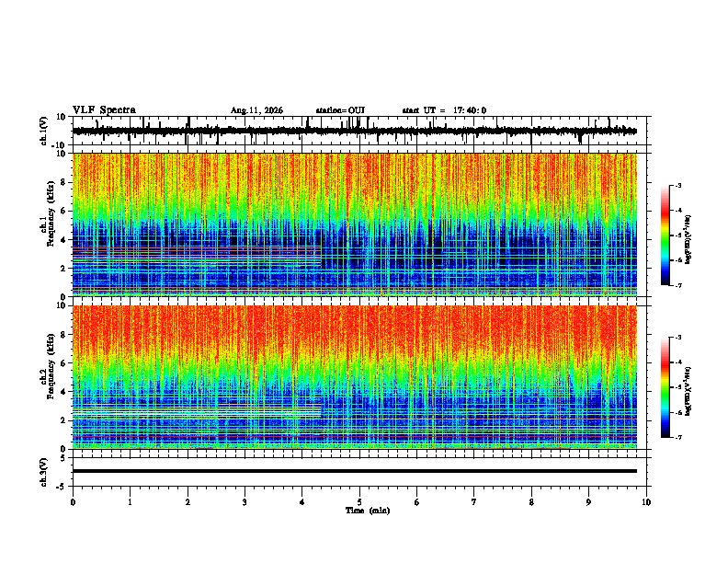
Task: Click the -5 tick on ch.3(V) axis
Action: point(63,487)
